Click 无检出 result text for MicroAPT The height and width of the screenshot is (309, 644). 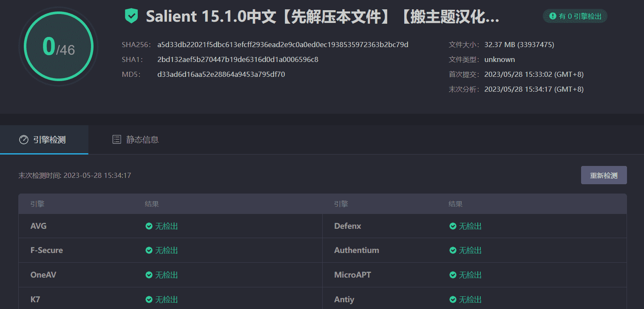(x=471, y=275)
